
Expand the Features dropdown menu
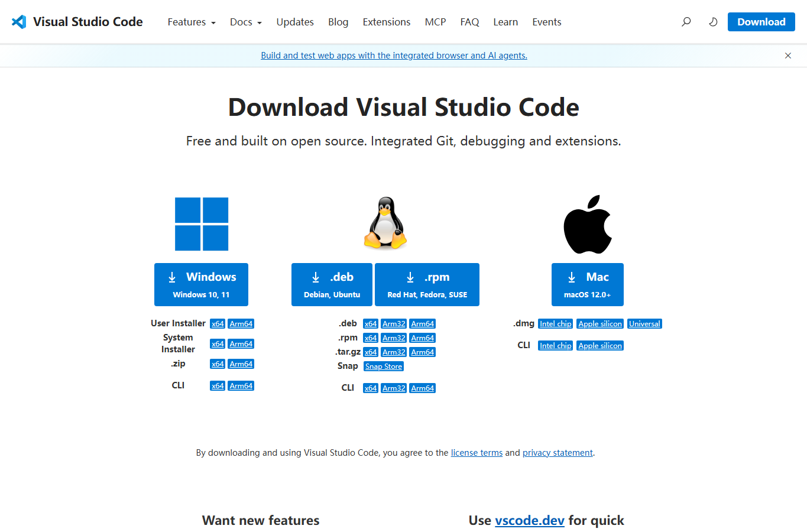[x=192, y=22]
